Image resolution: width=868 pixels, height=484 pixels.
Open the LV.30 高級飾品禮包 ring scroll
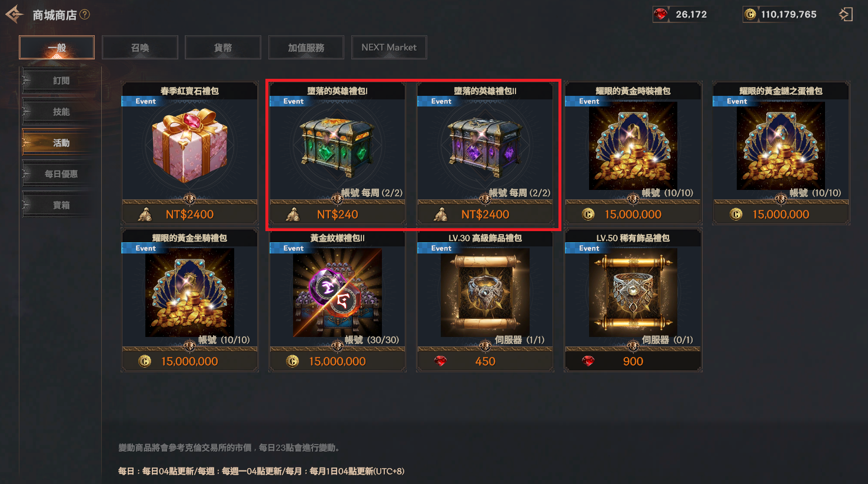[485, 292]
